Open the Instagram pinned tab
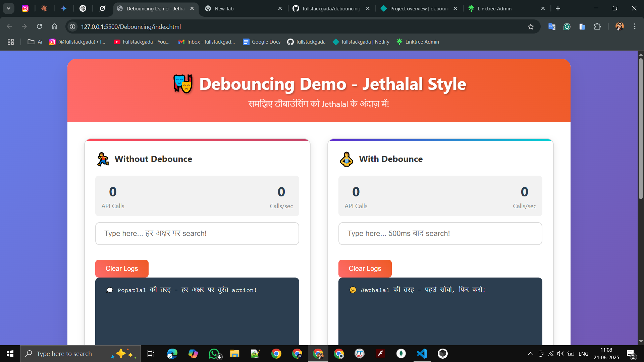Image resolution: width=644 pixels, height=362 pixels. (25, 8)
